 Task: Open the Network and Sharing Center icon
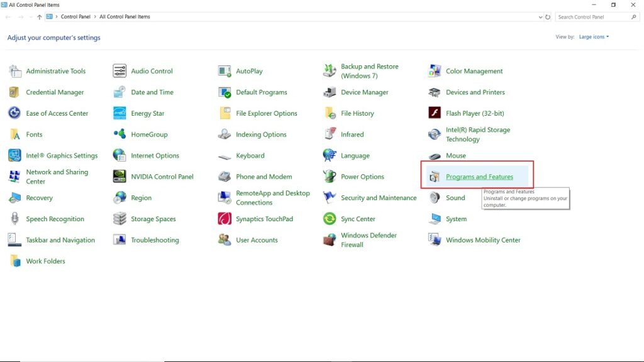pos(15,177)
